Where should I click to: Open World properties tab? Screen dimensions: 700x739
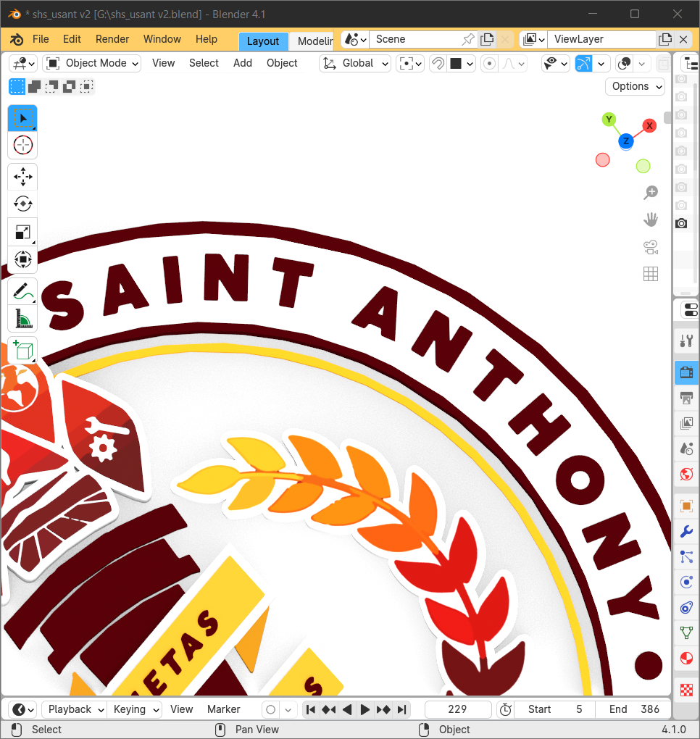pyautogui.click(x=686, y=474)
